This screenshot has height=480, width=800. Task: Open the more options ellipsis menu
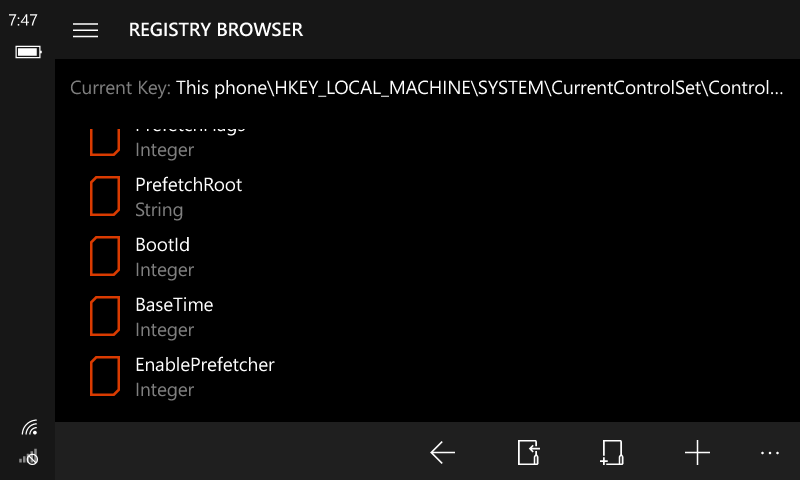coord(769,453)
